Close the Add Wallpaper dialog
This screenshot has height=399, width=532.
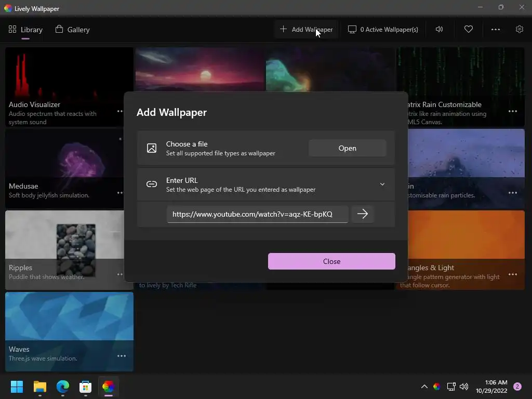click(331, 261)
